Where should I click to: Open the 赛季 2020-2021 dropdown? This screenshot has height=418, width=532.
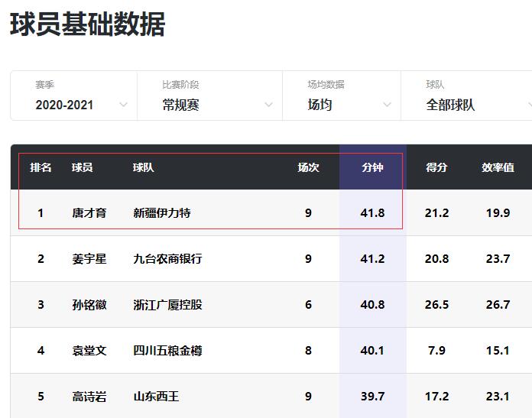74,96
